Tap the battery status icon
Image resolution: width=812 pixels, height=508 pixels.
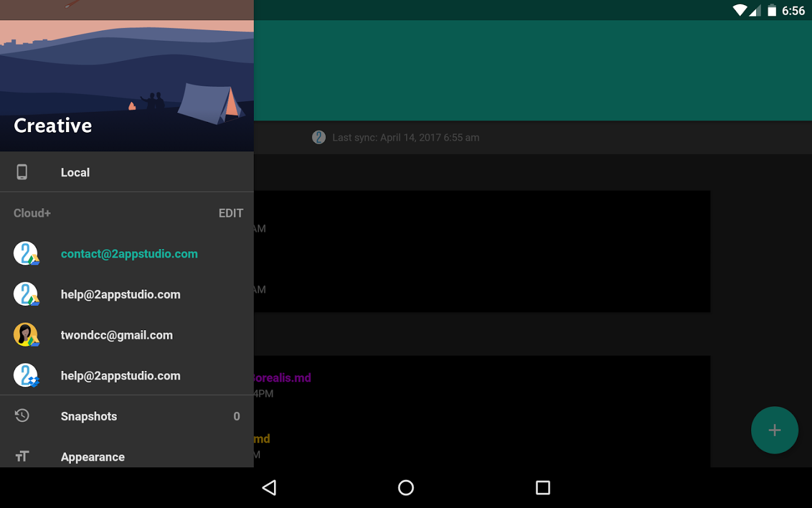[x=772, y=10]
